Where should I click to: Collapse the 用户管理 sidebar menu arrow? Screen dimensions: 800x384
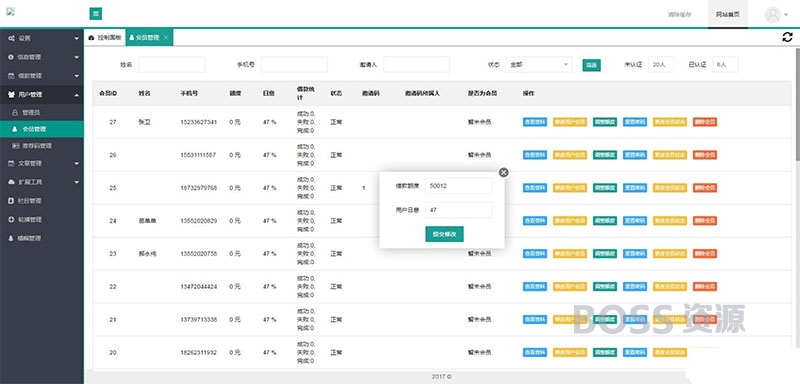pos(77,94)
